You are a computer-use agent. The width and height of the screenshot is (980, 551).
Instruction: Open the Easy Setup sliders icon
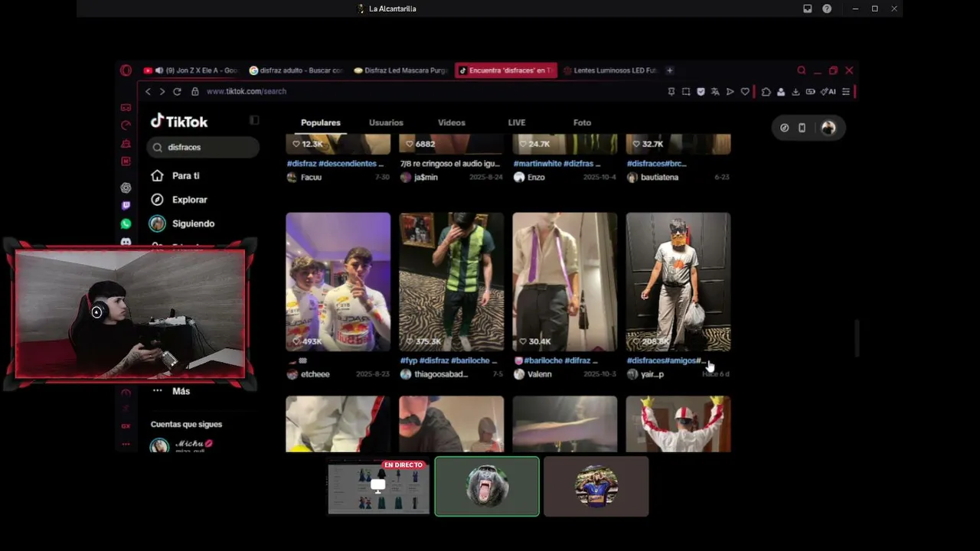click(846, 92)
